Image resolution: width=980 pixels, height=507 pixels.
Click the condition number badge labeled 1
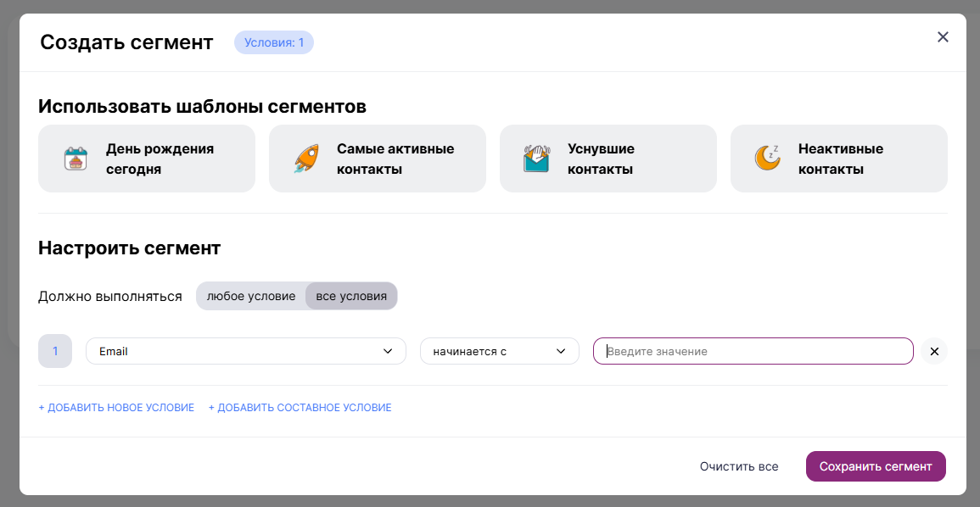[x=55, y=351]
